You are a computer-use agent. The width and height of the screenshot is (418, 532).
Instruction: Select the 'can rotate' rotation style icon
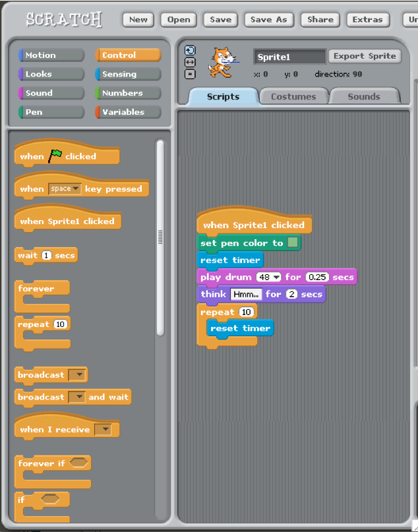pyautogui.click(x=190, y=51)
